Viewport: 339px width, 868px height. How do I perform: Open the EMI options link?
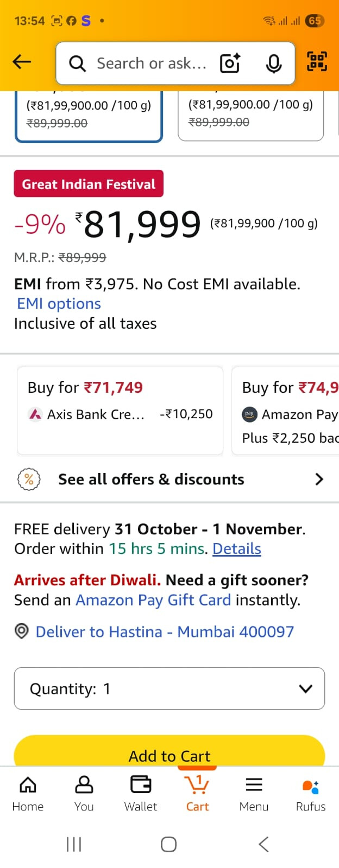[x=59, y=304]
